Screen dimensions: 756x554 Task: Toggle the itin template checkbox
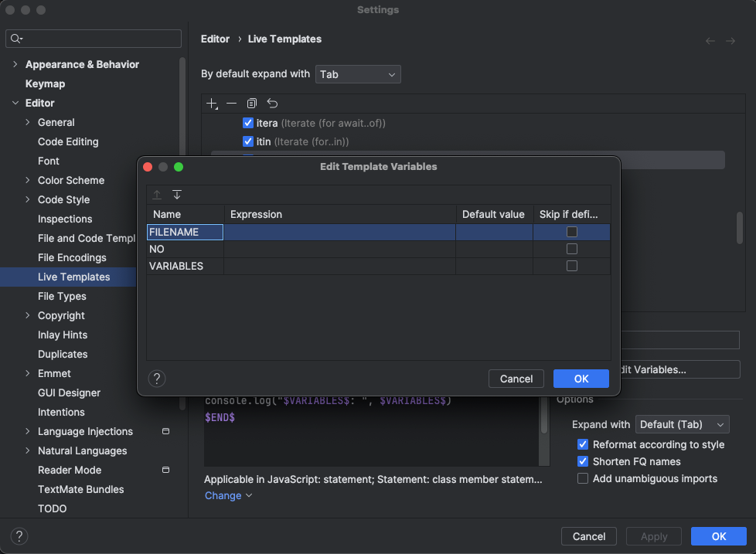[248, 141]
